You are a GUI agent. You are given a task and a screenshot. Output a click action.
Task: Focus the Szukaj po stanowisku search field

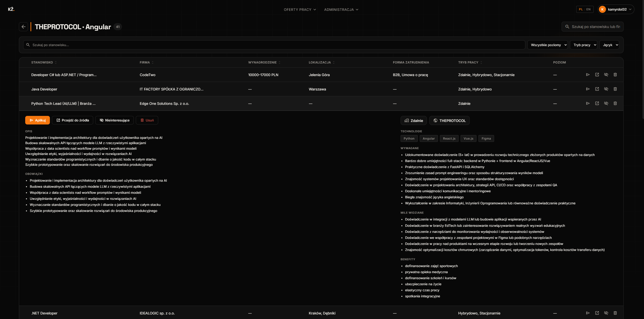tap(274, 45)
